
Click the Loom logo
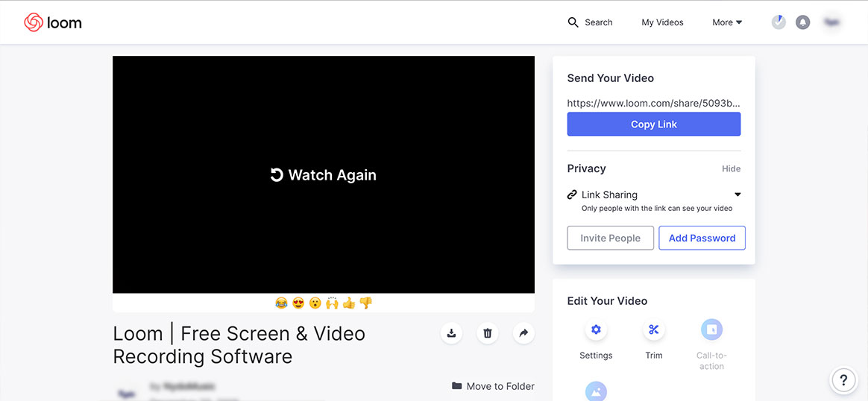pyautogui.click(x=53, y=22)
